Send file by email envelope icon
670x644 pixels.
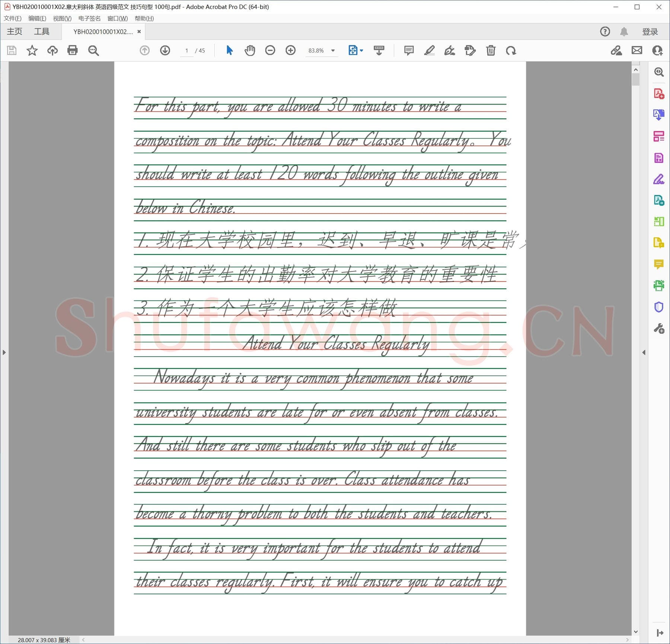[637, 50]
